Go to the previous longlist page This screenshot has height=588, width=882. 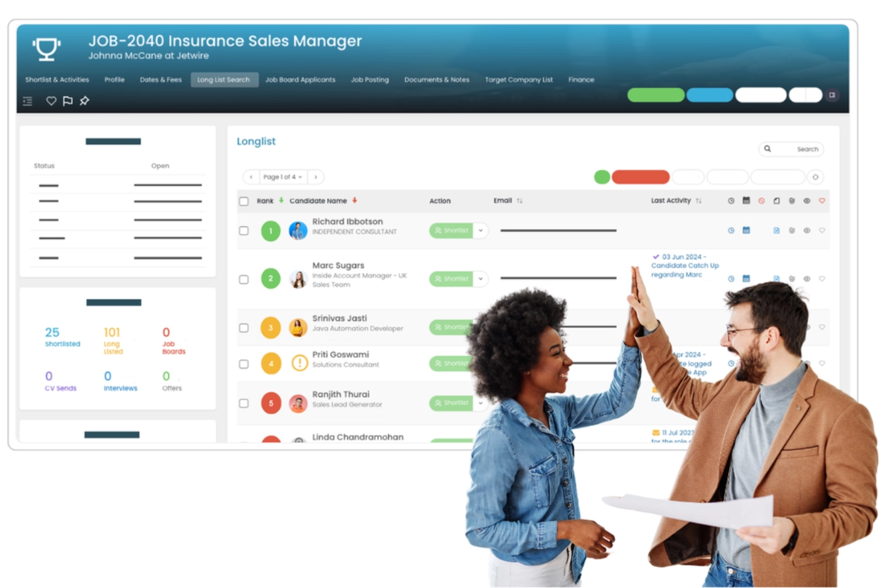pos(251,177)
